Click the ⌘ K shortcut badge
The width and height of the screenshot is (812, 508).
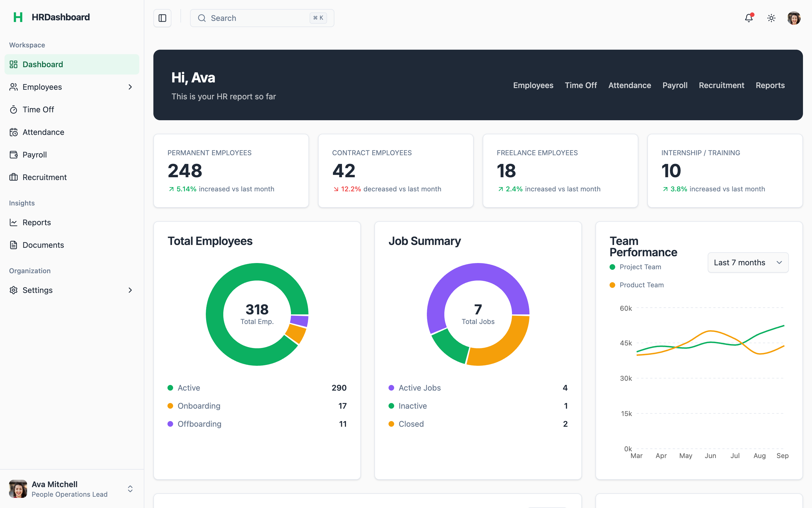click(x=318, y=18)
